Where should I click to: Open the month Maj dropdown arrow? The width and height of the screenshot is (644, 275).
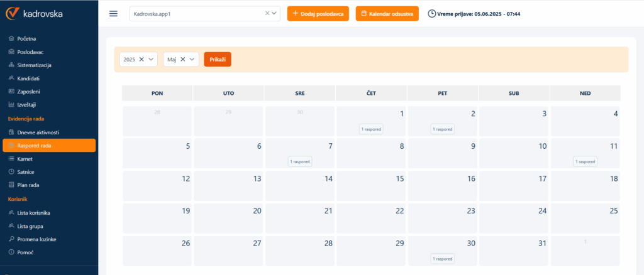(x=192, y=59)
